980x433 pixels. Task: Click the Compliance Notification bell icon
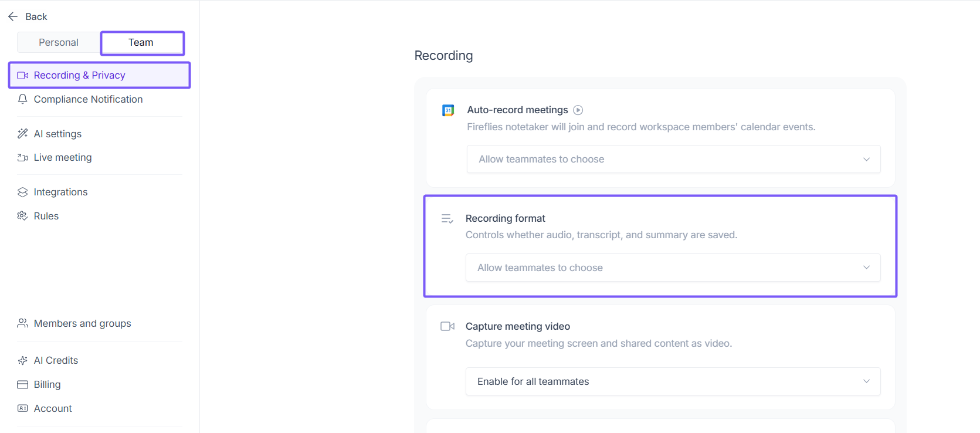(x=23, y=99)
